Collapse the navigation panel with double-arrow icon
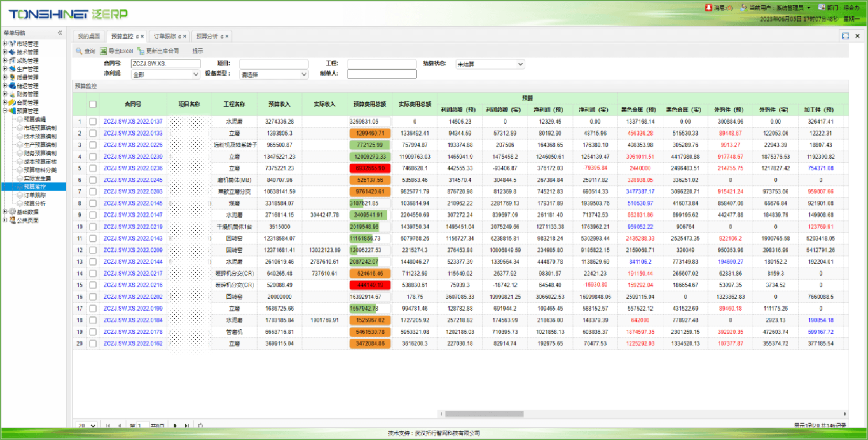Screen dimensions: 868x440 [60, 33]
